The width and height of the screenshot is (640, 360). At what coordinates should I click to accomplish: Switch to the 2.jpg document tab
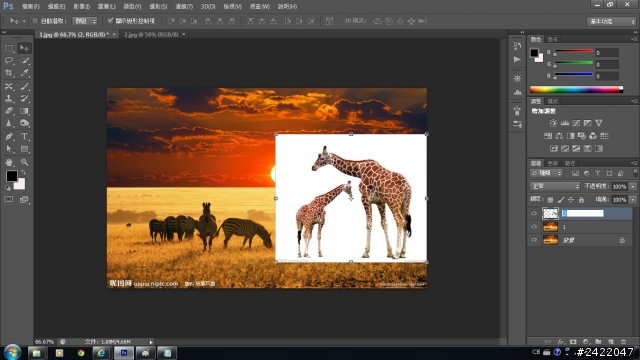pos(151,34)
